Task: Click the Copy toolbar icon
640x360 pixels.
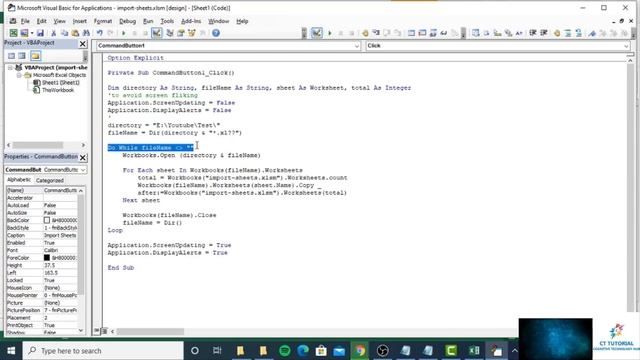Action: 64,33
